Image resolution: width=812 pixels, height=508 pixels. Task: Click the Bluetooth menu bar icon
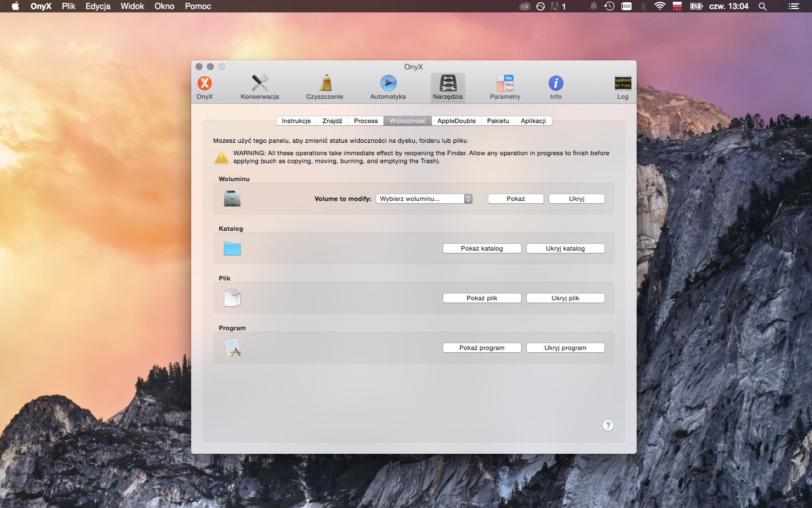pos(643,6)
